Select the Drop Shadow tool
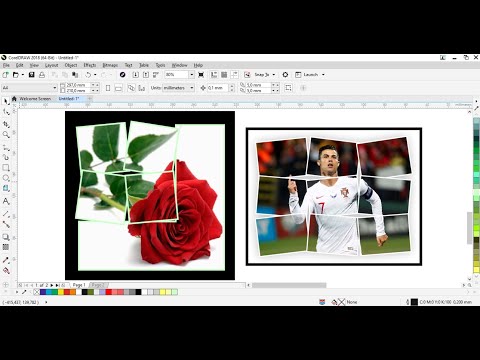The height and width of the screenshot is (360, 480). coord(6,237)
